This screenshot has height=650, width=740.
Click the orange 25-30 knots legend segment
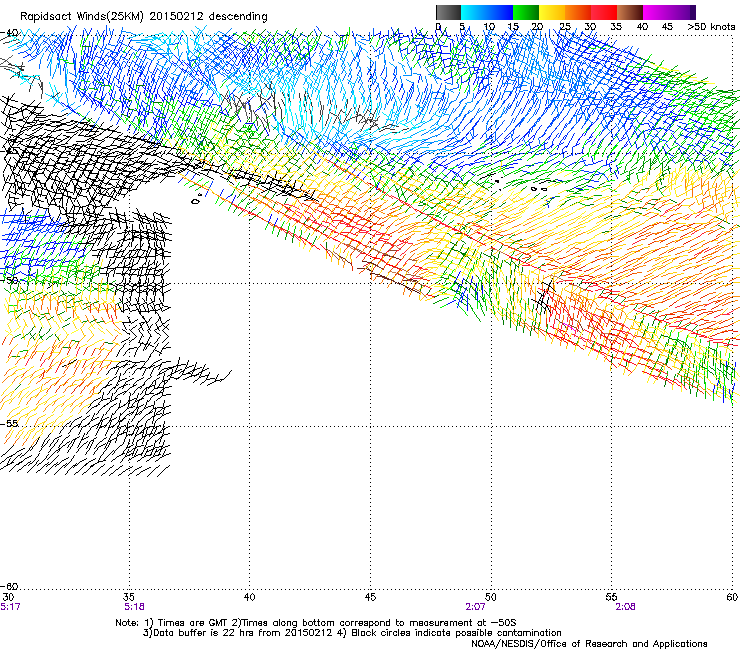[578, 12]
